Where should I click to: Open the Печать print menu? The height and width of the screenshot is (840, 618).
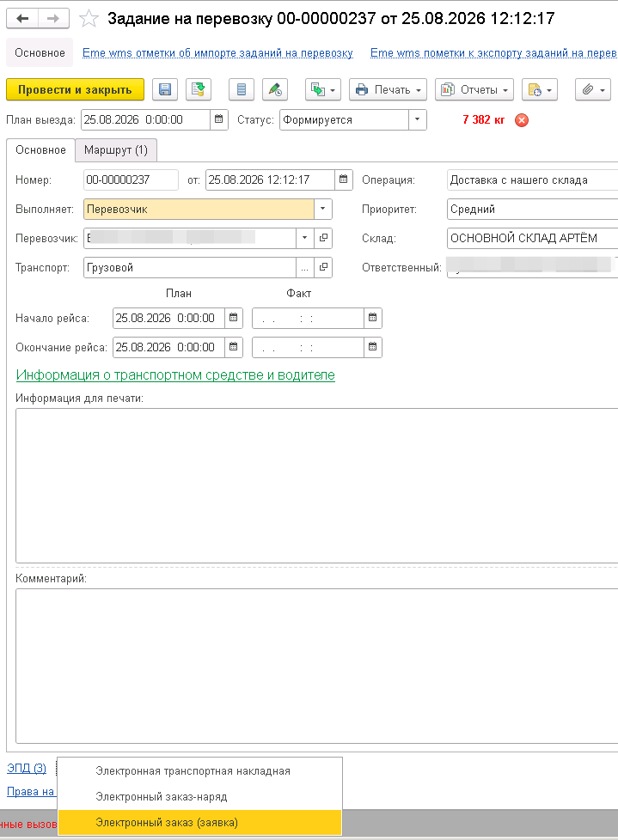tap(388, 89)
